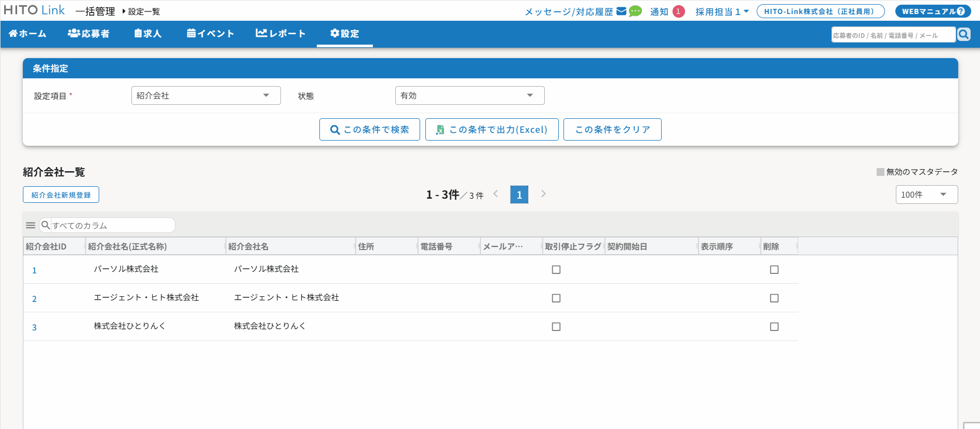Tick 削除 checkbox for 株式会社ひとりんく
The width and height of the screenshot is (980, 429).
[774, 327]
